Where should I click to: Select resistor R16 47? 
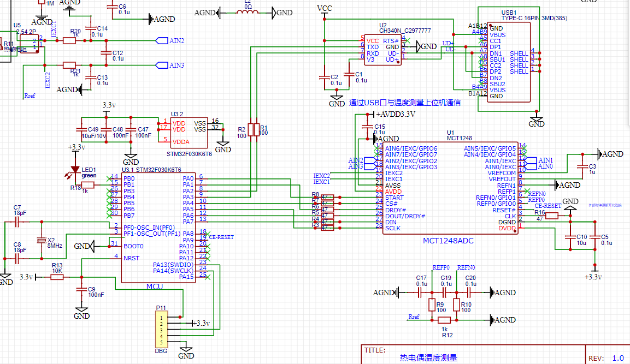552,216
